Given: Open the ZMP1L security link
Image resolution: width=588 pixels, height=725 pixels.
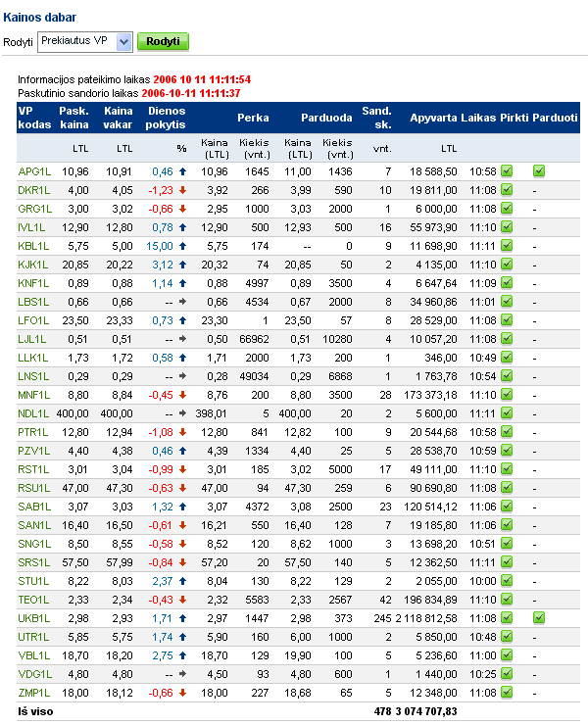Looking at the screenshot, I should click(33, 693).
